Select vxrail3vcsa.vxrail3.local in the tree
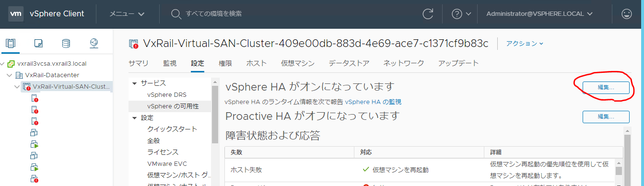644x186 pixels. (52, 63)
